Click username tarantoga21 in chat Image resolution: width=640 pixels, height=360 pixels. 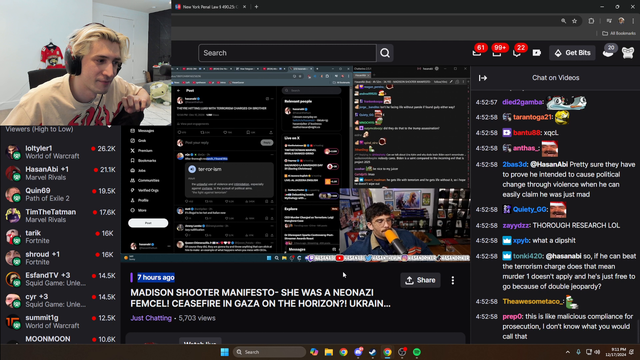532,117
